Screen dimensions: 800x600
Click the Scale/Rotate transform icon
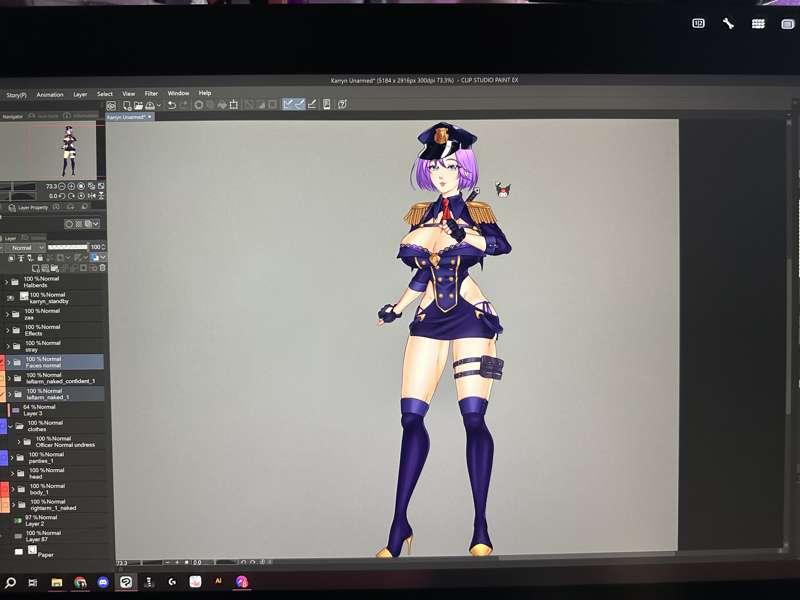234,105
